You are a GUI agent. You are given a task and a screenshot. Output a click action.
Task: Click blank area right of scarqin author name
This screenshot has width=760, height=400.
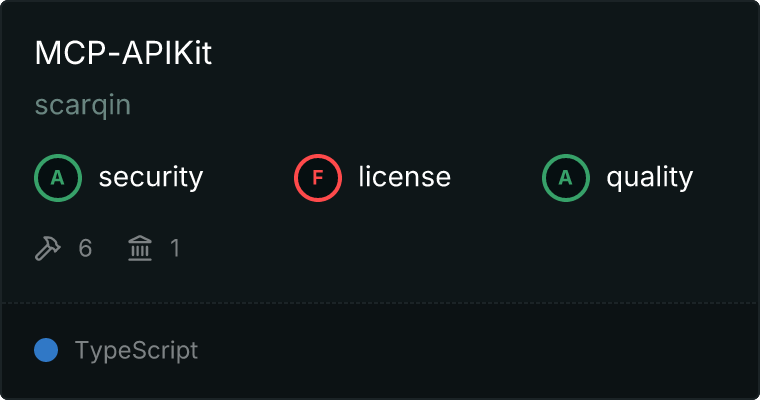(x=400, y=105)
